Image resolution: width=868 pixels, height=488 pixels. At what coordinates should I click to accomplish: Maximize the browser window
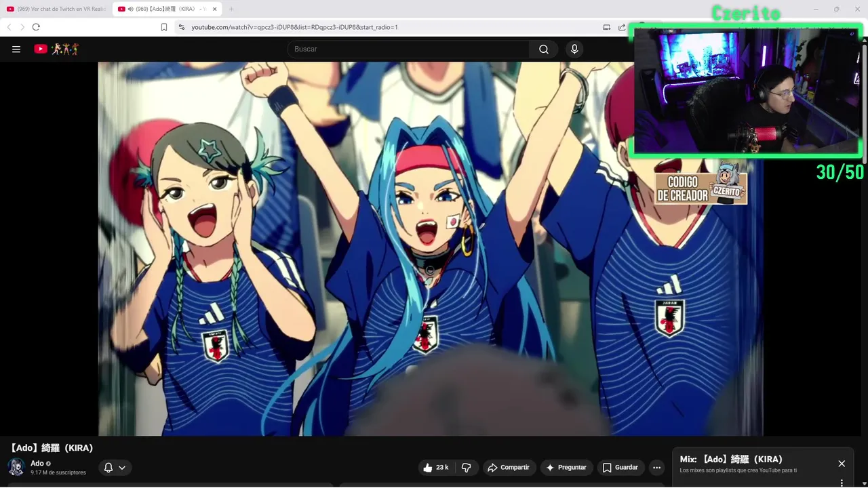pyautogui.click(x=836, y=9)
